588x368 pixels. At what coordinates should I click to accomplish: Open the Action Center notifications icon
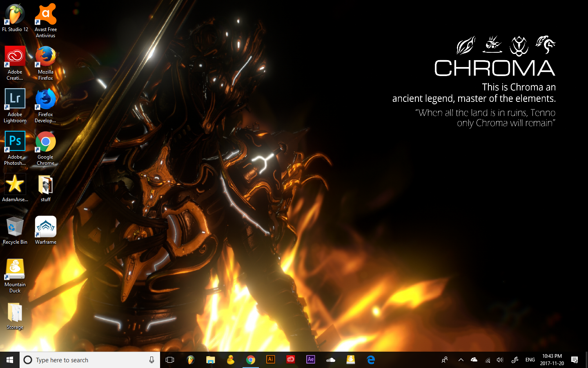coord(575,360)
